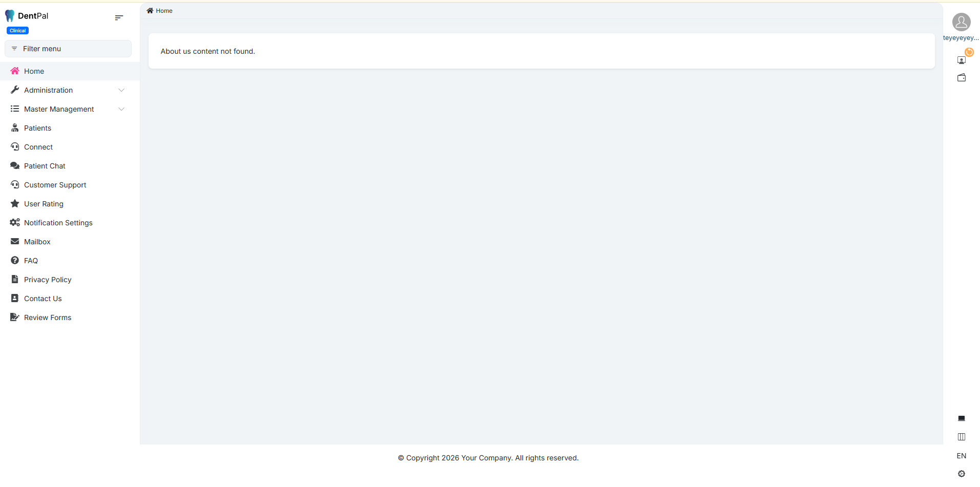Open Notification Settings

(x=58, y=223)
